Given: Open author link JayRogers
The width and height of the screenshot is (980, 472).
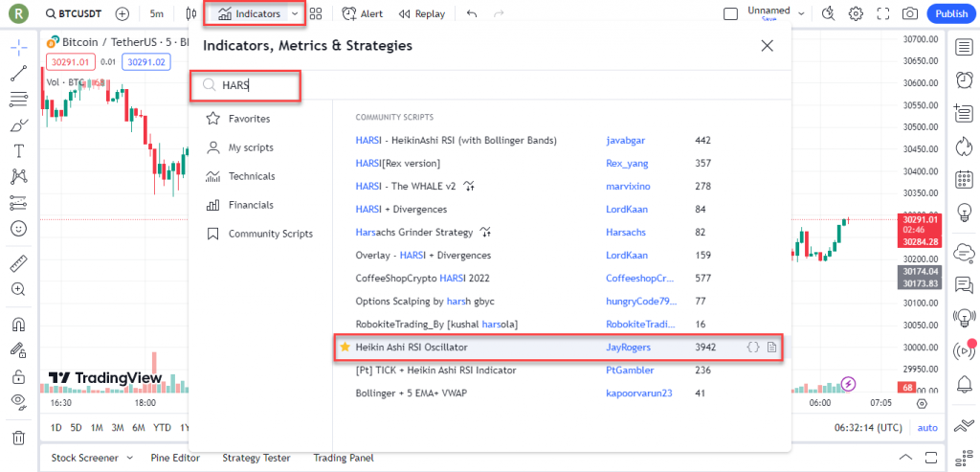Looking at the screenshot, I should 630,347.
